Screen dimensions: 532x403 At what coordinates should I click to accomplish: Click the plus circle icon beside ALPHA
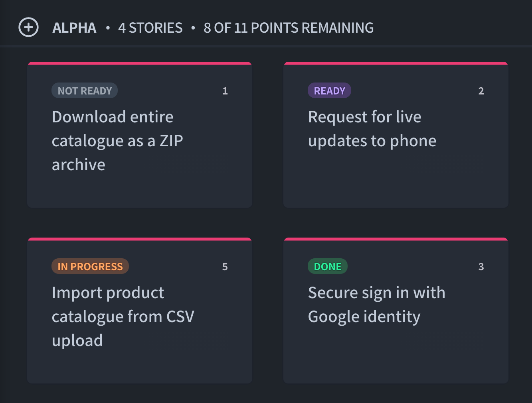[29, 28]
